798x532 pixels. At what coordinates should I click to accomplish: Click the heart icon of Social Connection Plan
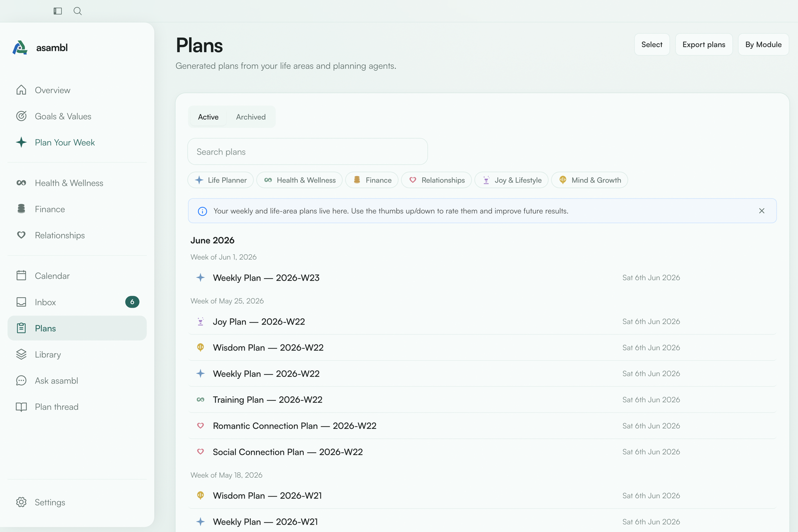[x=200, y=452]
